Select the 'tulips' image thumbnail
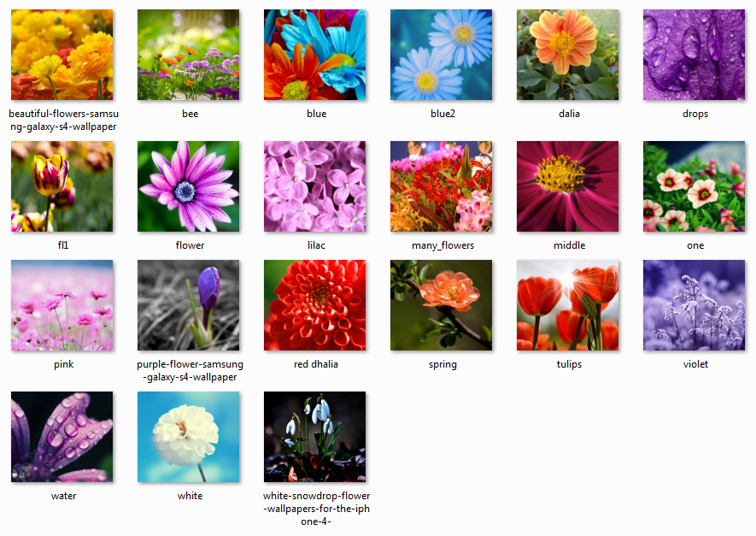 tap(567, 305)
